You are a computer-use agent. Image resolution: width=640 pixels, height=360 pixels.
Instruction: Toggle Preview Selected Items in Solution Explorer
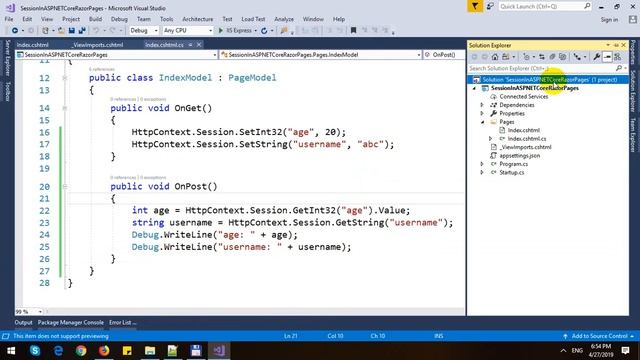(607, 57)
